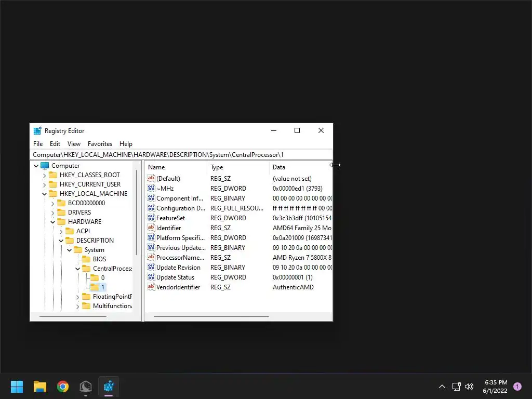
Task: Open the volume control in system tray
Action: coord(469,387)
